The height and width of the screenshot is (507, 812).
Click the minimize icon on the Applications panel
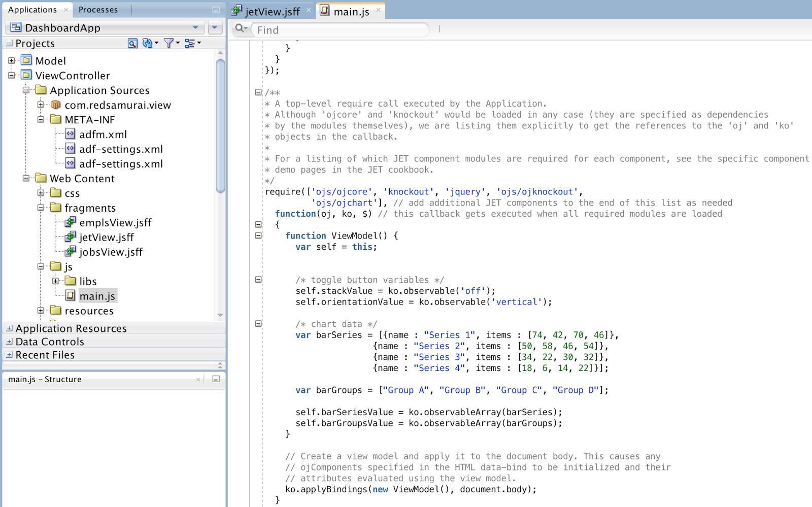pyautogui.click(x=215, y=10)
